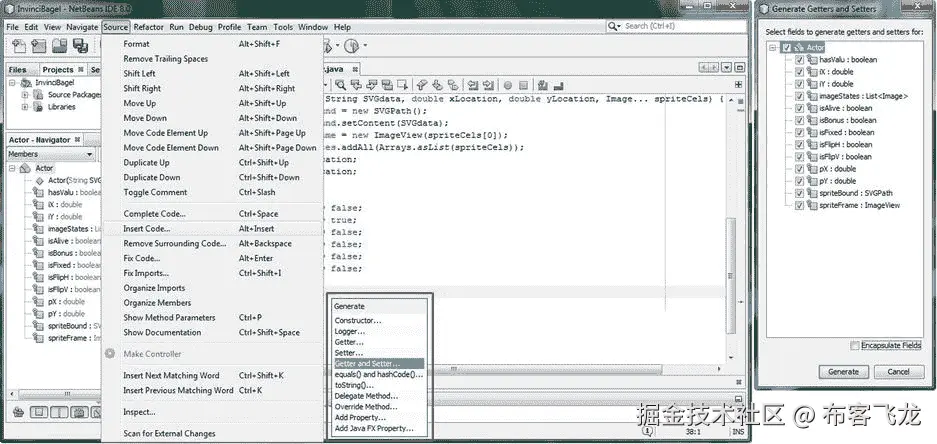Click the Comment editor toolbar icon
This screenshot has height=444, width=937.
[543, 85]
